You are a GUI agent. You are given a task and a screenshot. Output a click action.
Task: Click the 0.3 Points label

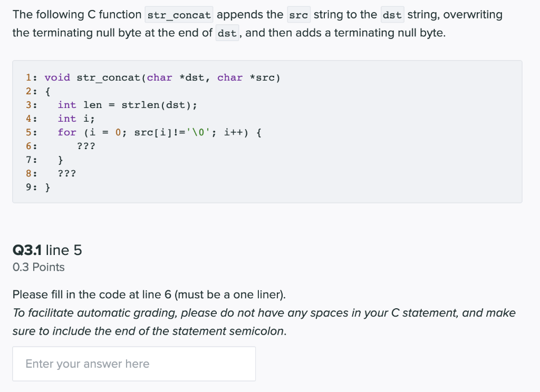(x=38, y=267)
